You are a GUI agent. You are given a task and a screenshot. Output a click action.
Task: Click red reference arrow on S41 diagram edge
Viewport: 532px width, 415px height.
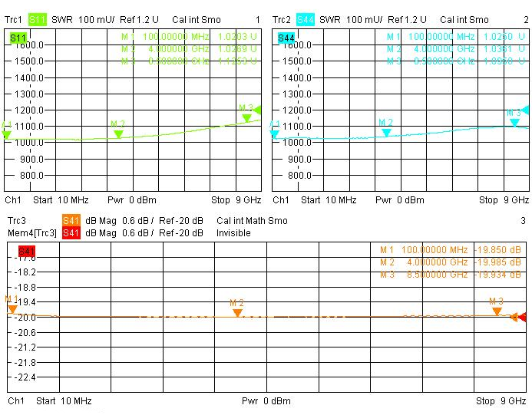(522, 318)
